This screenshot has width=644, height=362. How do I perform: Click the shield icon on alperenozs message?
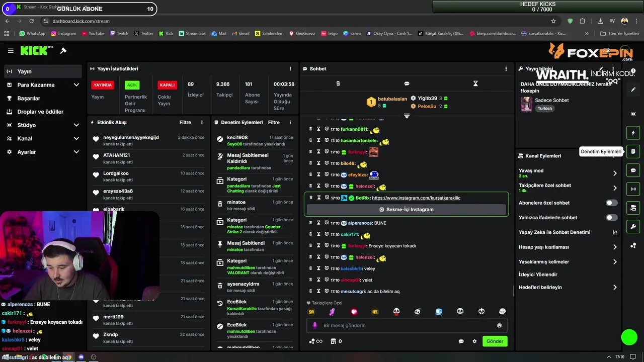coord(327,223)
